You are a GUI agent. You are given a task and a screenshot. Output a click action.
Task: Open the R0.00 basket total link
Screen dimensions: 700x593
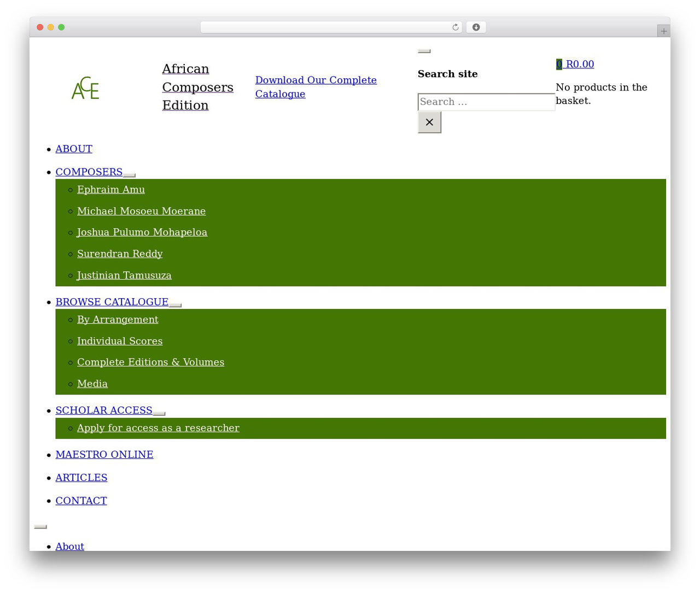(x=580, y=64)
